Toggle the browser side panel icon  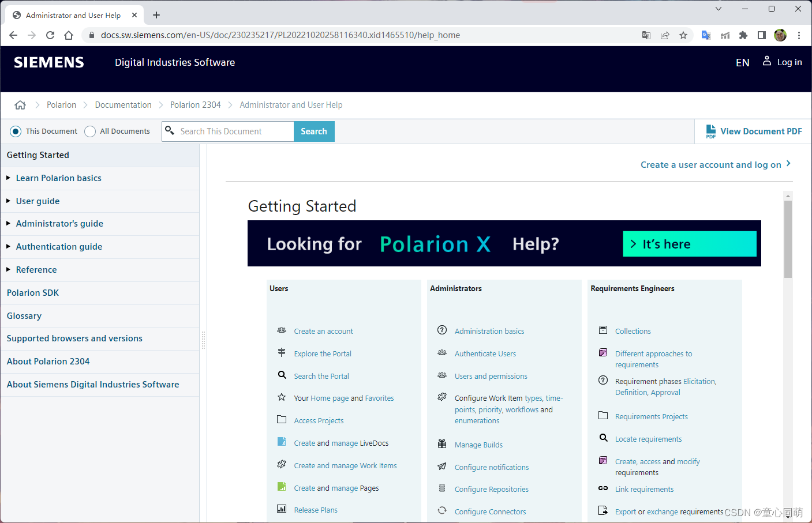point(762,35)
